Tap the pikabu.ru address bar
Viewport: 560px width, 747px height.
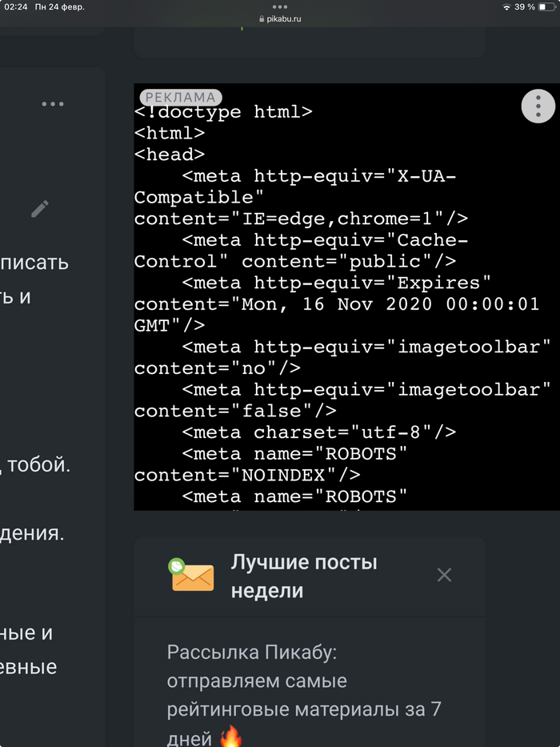pyautogui.click(x=284, y=18)
